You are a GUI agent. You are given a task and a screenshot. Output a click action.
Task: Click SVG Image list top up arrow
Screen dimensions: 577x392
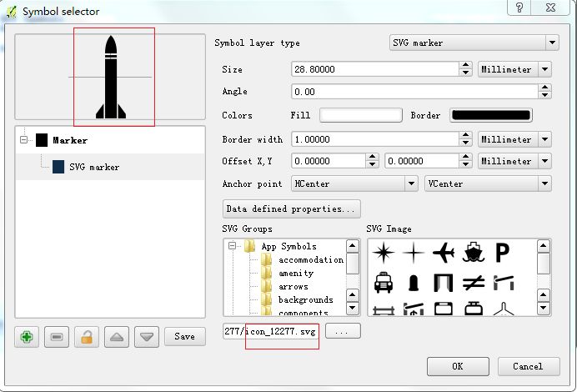[544, 246]
